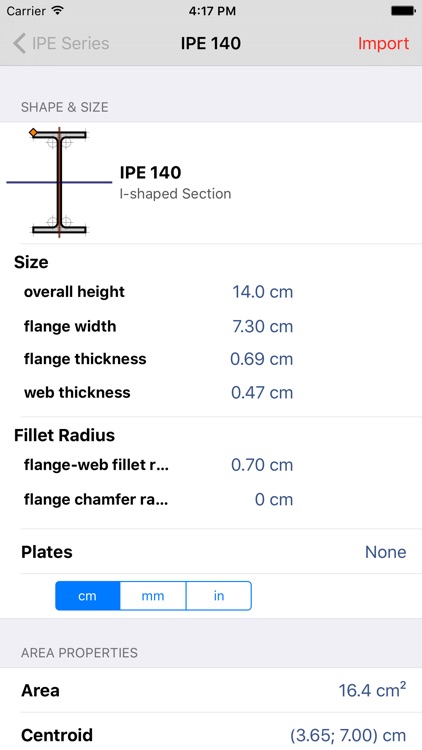Tap the orange diamond marker on the section diagram
Image resolution: width=422 pixels, height=750 pixels.
33,132
